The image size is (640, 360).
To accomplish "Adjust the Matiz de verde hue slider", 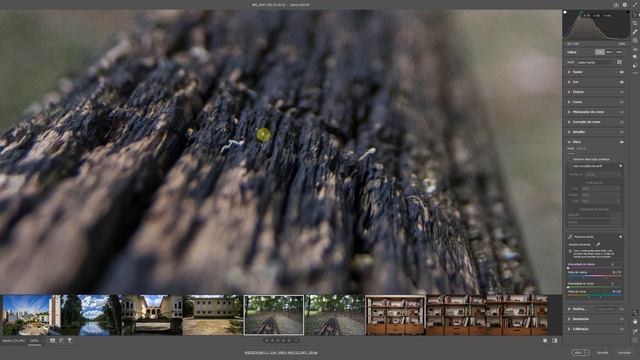I will [595, 296].
